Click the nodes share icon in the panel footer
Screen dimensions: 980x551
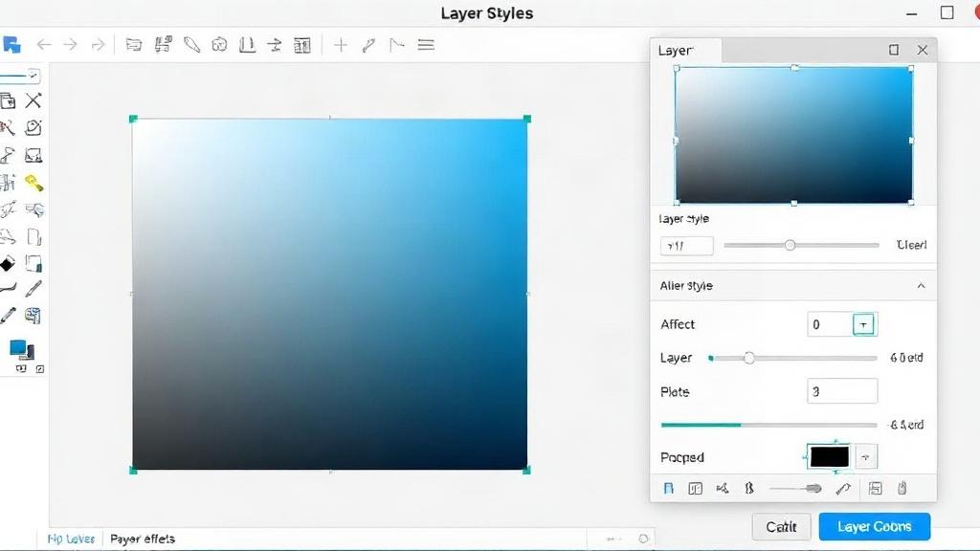[x=723, y=489]
